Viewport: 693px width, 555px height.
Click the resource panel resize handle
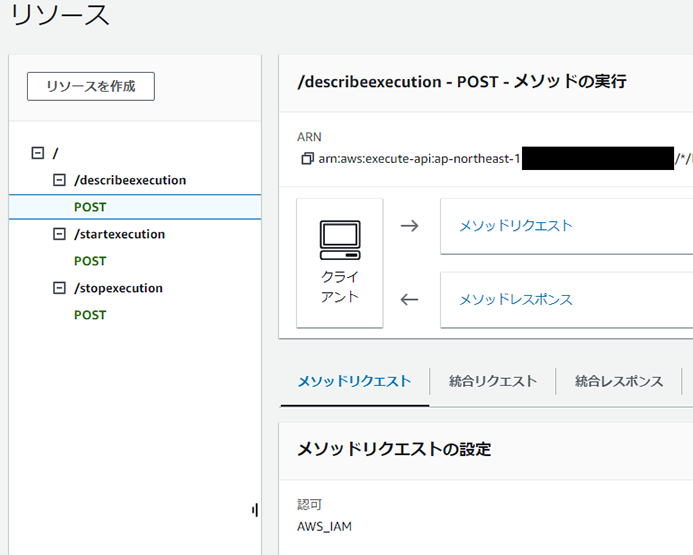click(x=255, y=510)
